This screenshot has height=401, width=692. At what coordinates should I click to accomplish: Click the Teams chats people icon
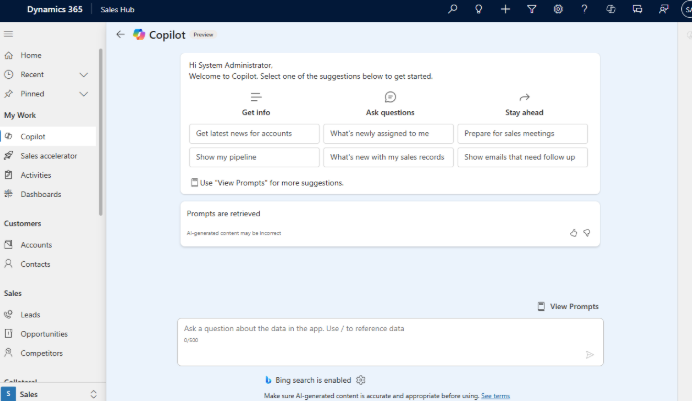pos(663,9)
